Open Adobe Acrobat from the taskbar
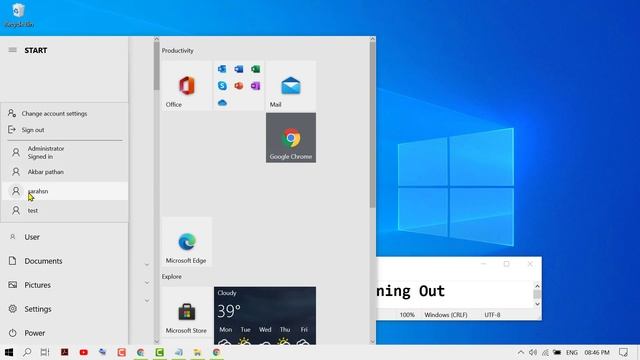 [x=64, y=352]
